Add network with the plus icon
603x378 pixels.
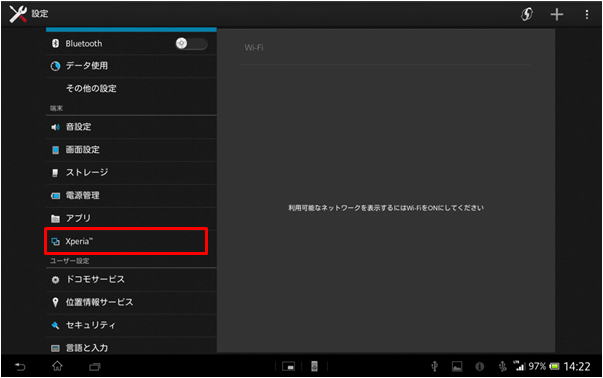point(556,14)
